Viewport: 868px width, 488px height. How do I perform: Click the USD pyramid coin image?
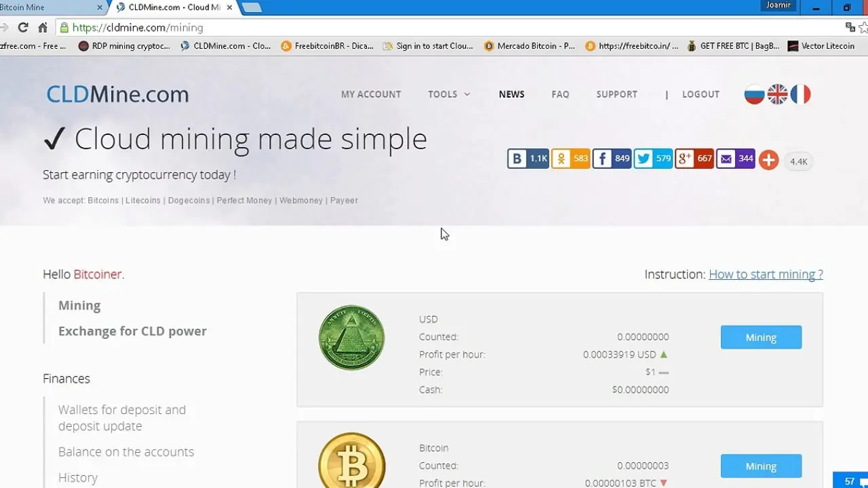[x=351, y=338]
